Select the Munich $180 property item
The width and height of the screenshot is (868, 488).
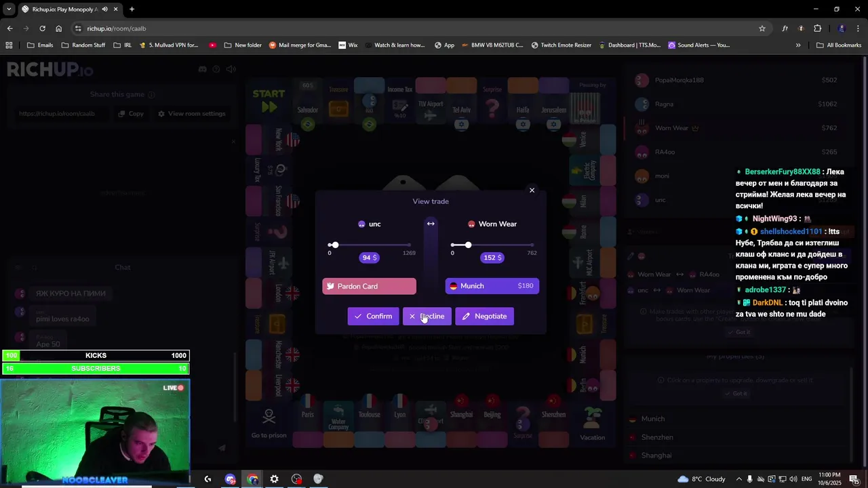(492, 286)
